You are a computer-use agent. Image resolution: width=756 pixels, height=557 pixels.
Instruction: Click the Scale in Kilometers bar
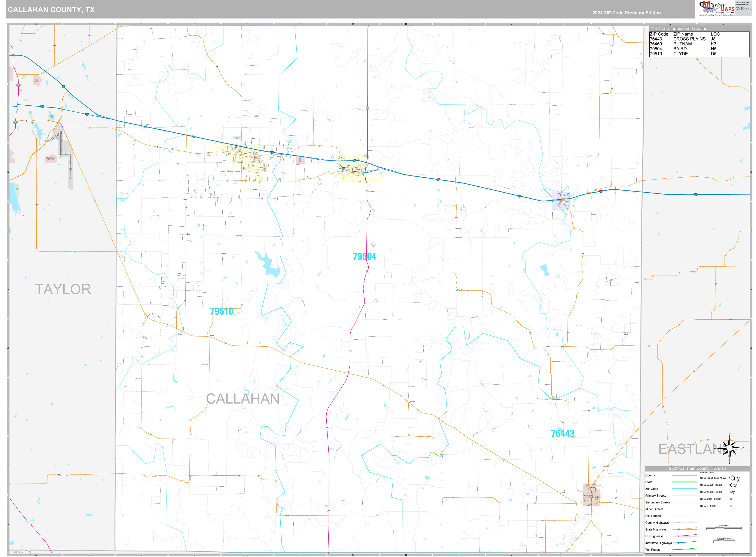coord(724,540)
